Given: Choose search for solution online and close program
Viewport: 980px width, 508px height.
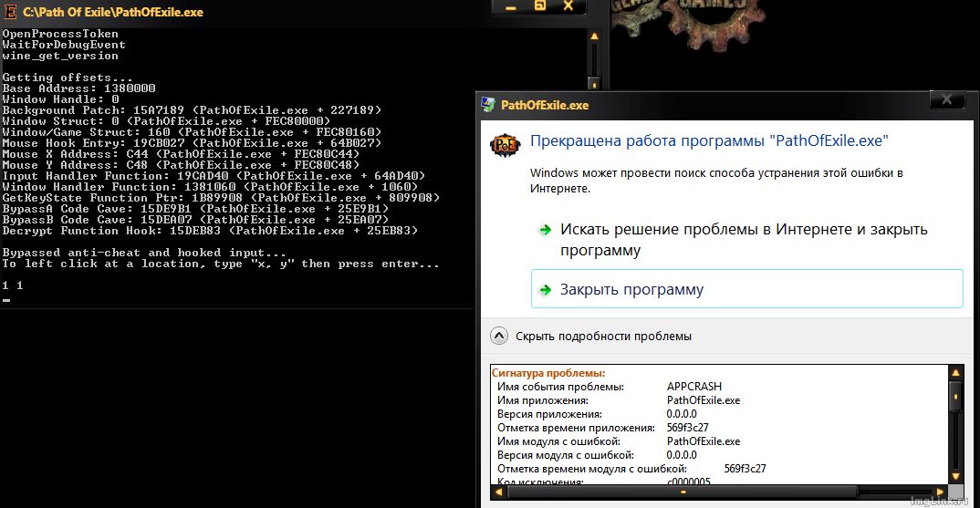Looking at the screenshot, I should [x=747, y=240].
